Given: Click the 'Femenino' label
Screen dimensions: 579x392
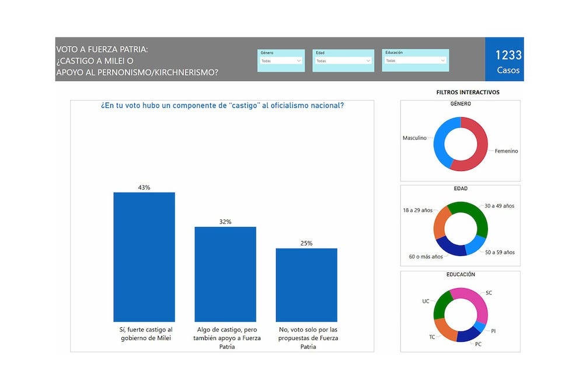Looking at the screenshot, I should tap(506, 151).
